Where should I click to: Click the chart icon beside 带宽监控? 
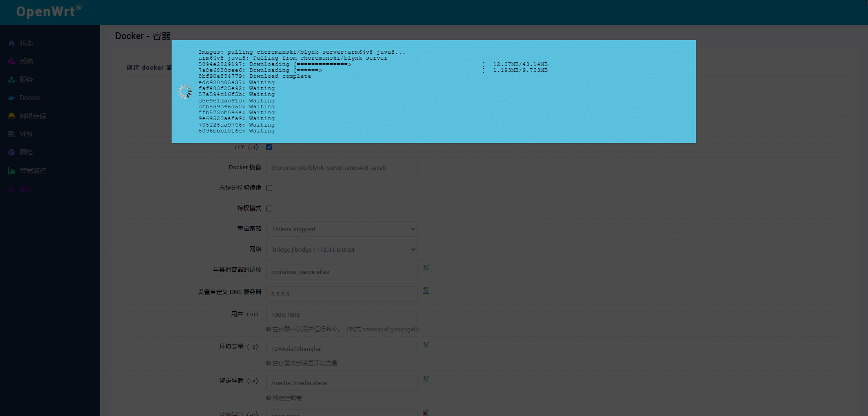coord(11,171)
